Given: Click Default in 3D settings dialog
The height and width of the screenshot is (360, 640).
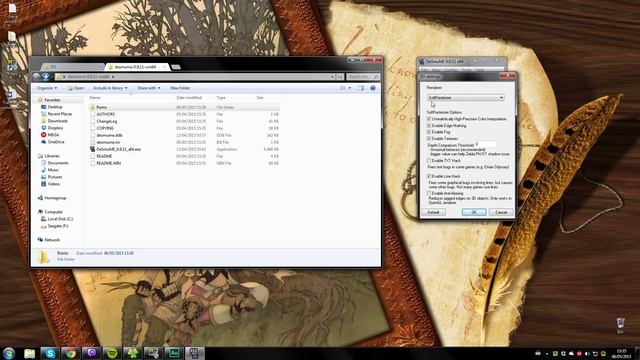Looking at the screenshot, I should click(433, 212).
